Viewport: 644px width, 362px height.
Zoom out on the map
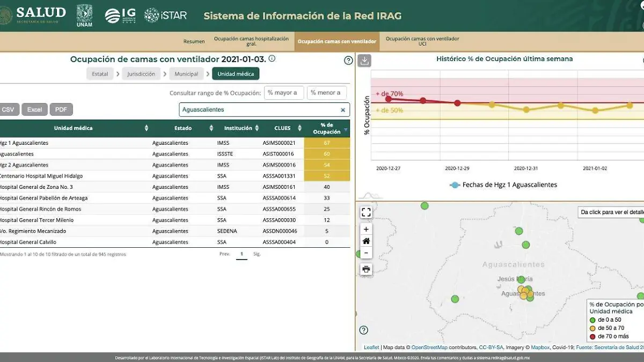click(366, 253)
